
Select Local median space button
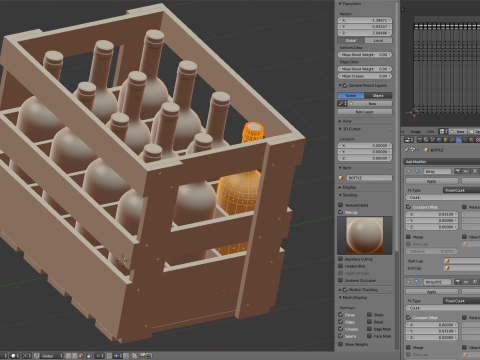[x=378, y=40]
